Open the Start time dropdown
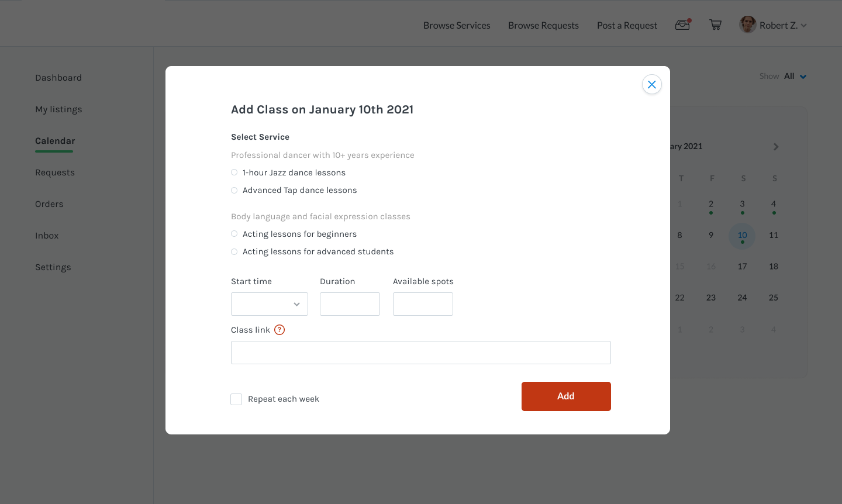The image size is (842, 504). coord(270,304)
